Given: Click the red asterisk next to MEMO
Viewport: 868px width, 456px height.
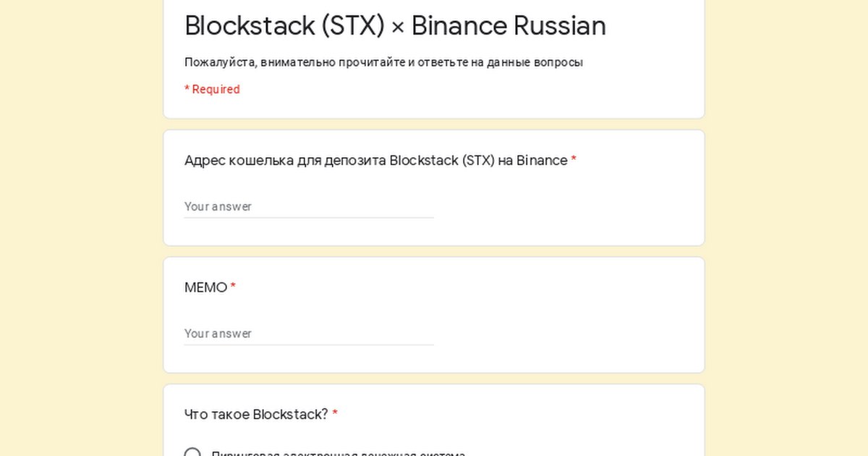Looking at the screenshot, I should click(233, 287).
